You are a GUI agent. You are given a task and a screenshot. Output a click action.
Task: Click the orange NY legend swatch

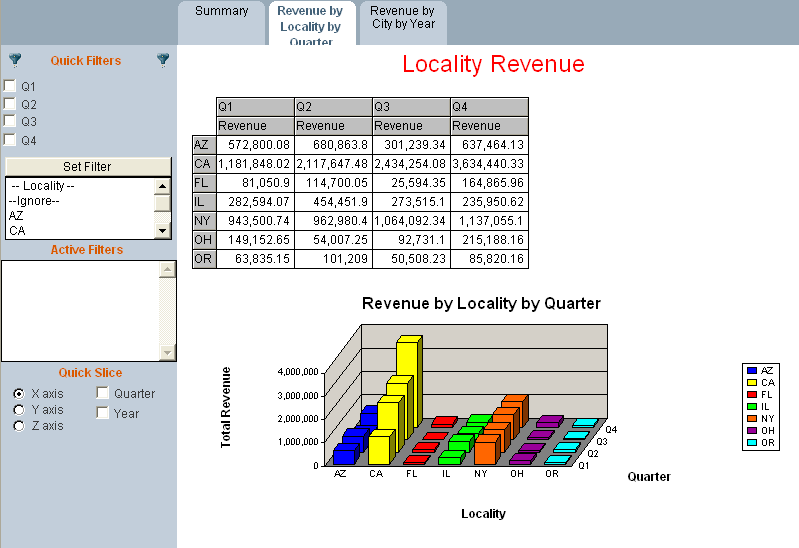752,419
